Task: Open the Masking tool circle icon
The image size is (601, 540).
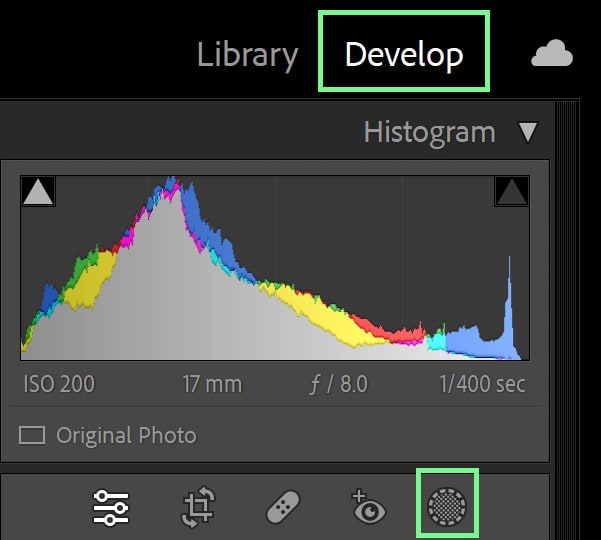Action: [x=447, y=506]
